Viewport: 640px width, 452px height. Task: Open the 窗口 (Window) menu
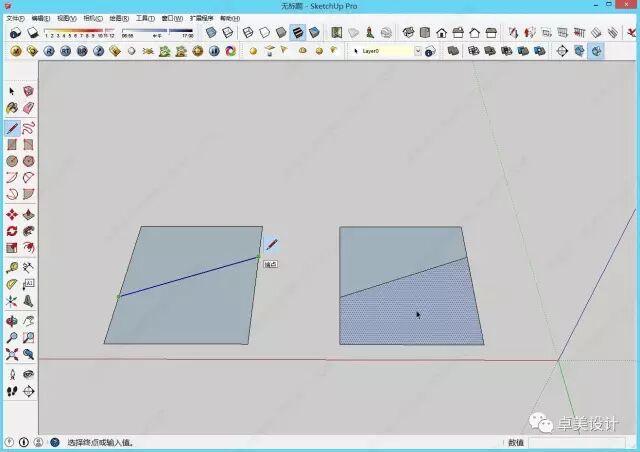pyautogui.click(x=172, y=18)
